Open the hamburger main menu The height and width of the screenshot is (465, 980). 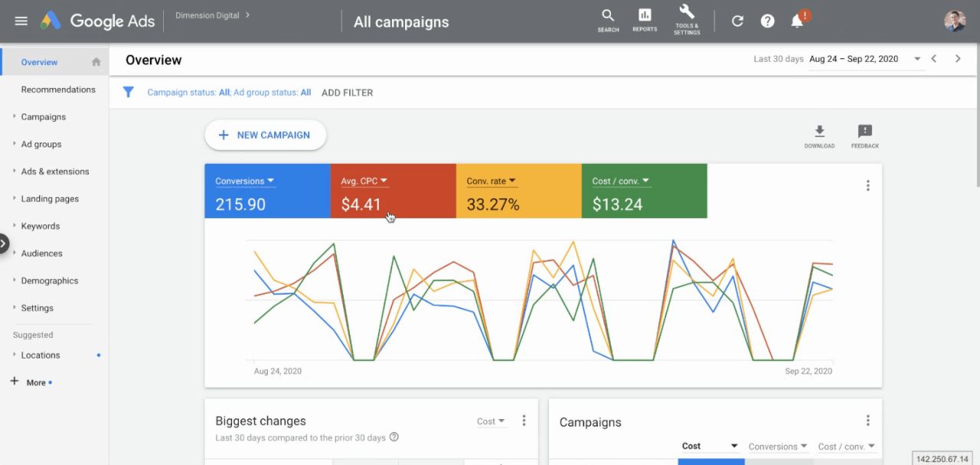tap(21, 21)
